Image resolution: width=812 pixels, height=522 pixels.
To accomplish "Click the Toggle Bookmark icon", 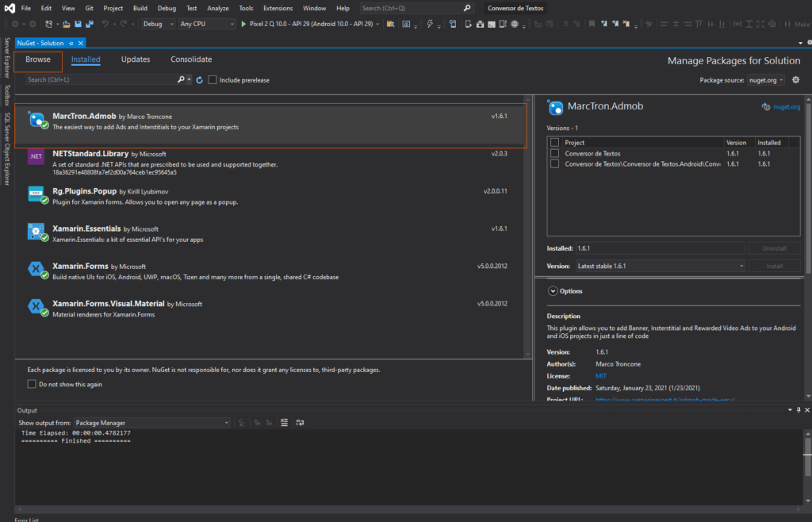I will point(592,24).
